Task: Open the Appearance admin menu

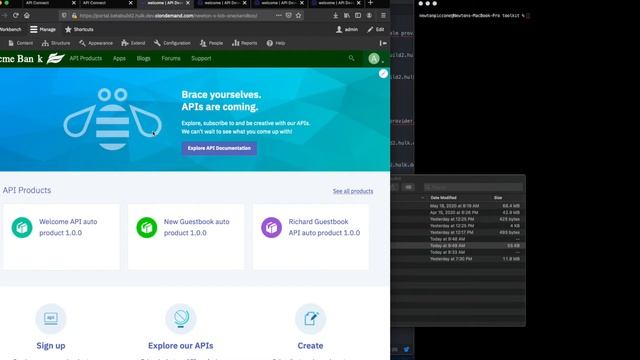Action: (x=96, y=43)
